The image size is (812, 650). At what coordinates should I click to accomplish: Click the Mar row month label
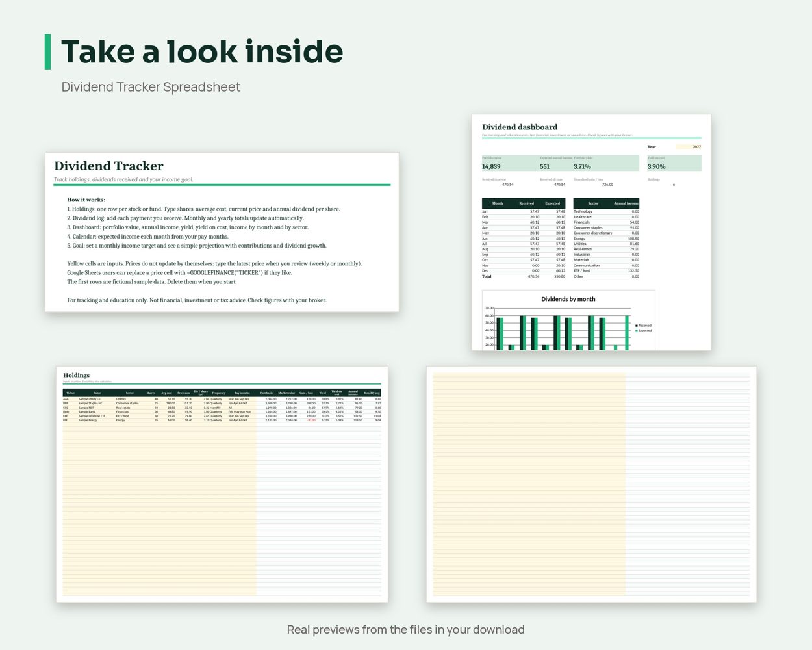click(485, 222)
